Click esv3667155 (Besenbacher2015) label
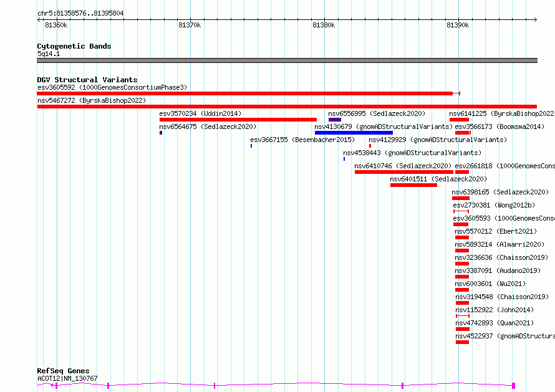 [x=302, y=140]
